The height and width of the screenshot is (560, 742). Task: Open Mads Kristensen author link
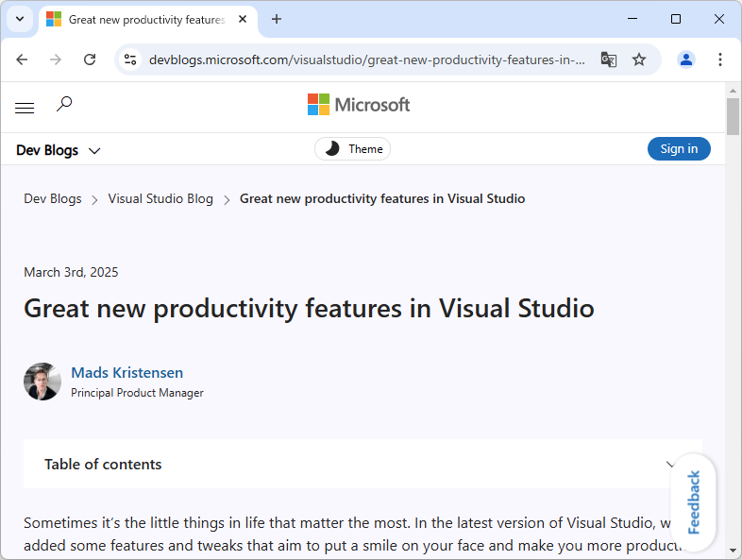point(126,373)
